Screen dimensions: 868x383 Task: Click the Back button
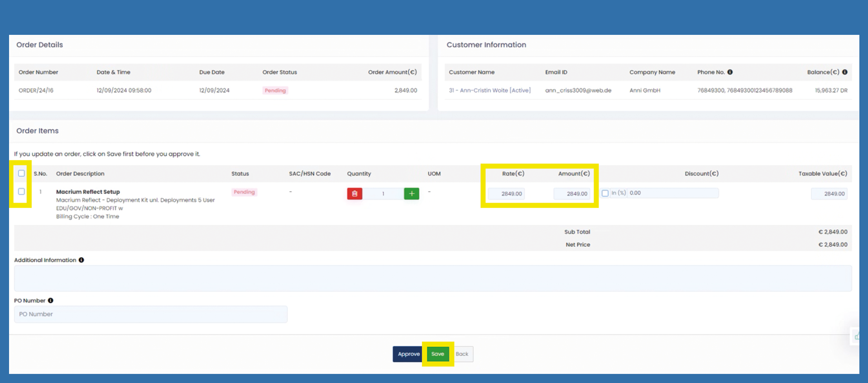coord(462,354)
